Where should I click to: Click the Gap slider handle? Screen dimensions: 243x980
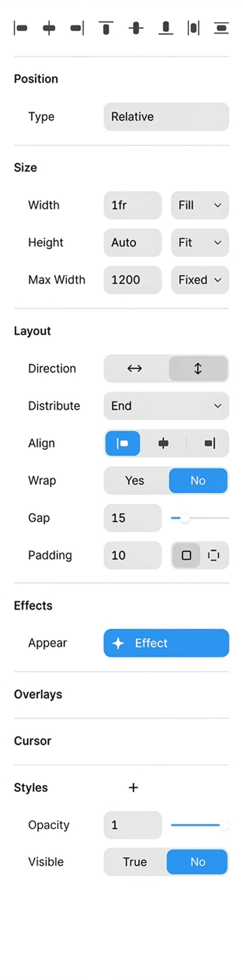point(185,518)
